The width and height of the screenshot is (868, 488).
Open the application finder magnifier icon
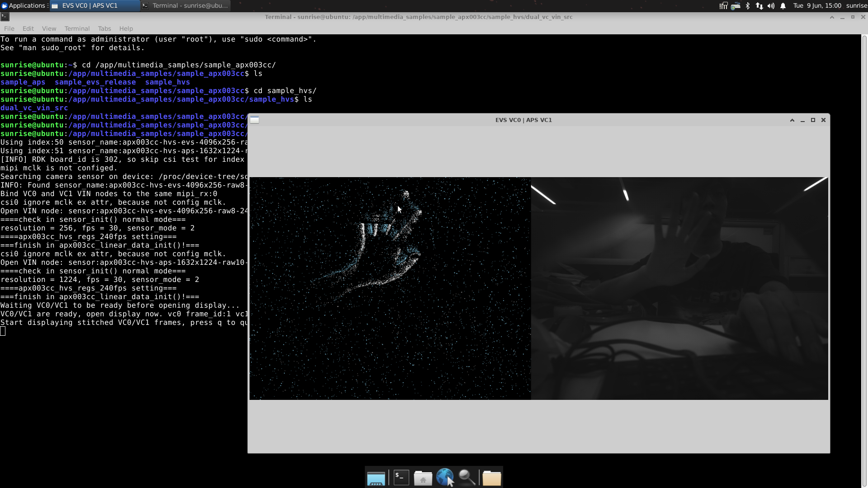point(467,478)
